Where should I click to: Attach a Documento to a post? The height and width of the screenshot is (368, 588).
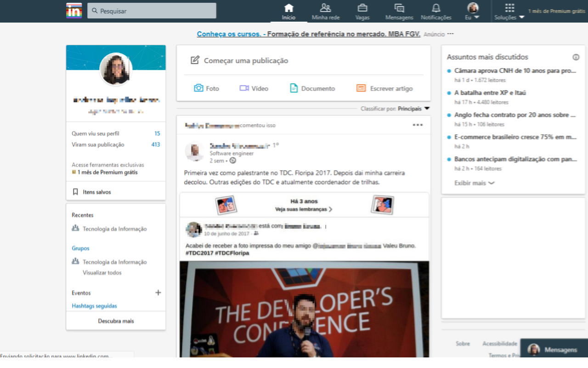[312, 88]
